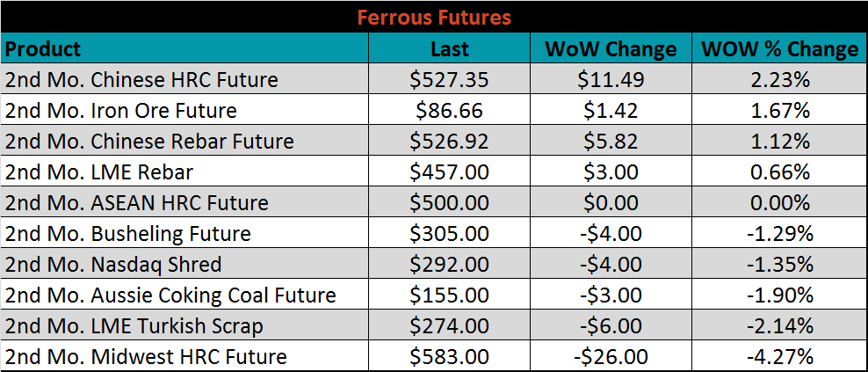868x372 pixels.
Task: Click the $526.92 Chinese Rebar last price
Action: [x=450, y=141]
